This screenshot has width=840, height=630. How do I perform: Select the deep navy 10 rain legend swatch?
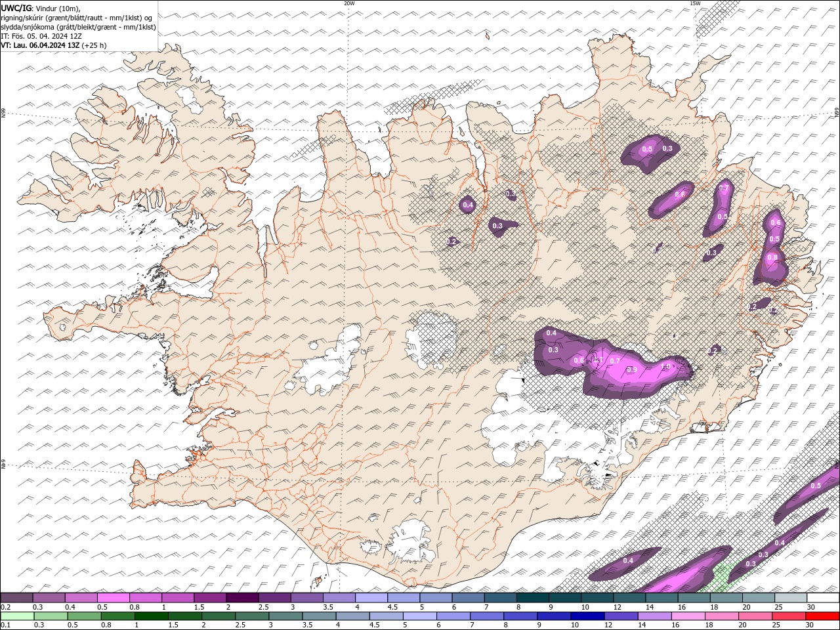coord(587,616)
